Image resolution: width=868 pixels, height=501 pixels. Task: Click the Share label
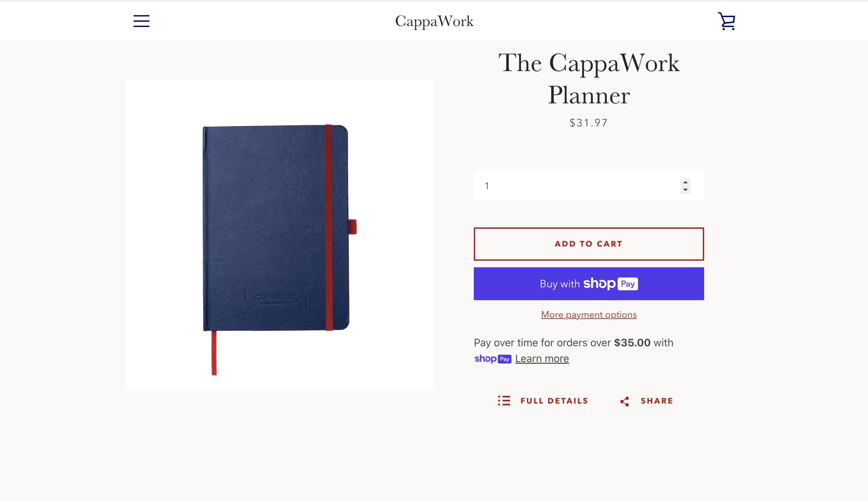656,401
